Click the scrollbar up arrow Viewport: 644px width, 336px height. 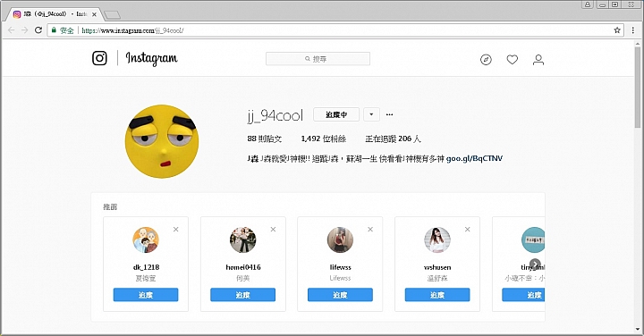tap(638, 44)
